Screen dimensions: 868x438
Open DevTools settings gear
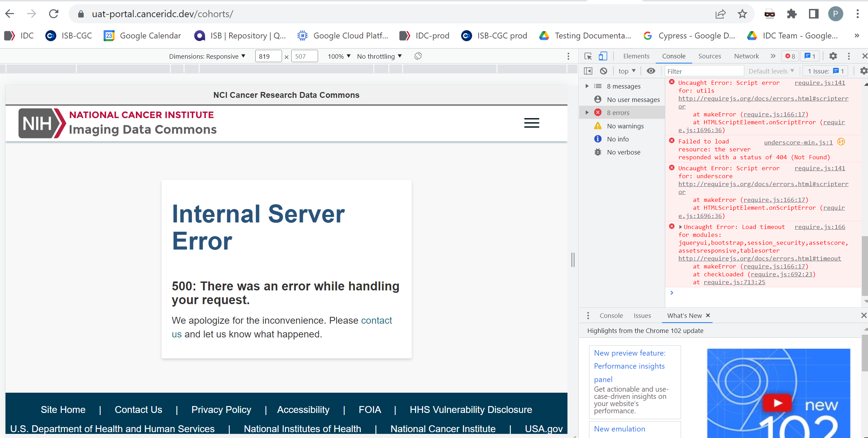click(x=833, y=56)
